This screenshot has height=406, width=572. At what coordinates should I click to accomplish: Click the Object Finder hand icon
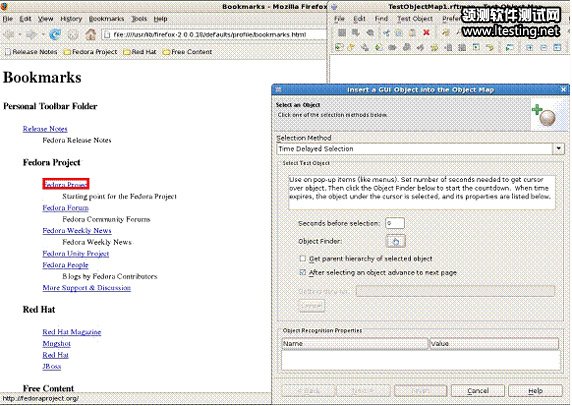coord(395,241)
